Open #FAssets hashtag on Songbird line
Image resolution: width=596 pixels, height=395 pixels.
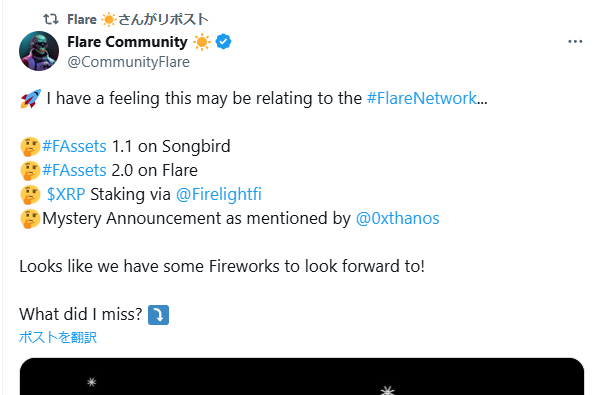click(74, 146)
